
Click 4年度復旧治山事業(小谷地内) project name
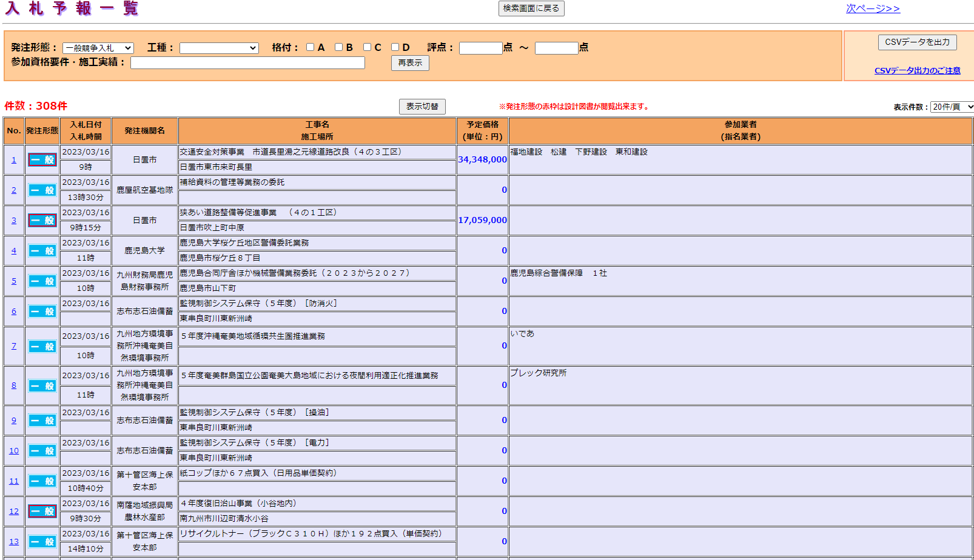238,504
